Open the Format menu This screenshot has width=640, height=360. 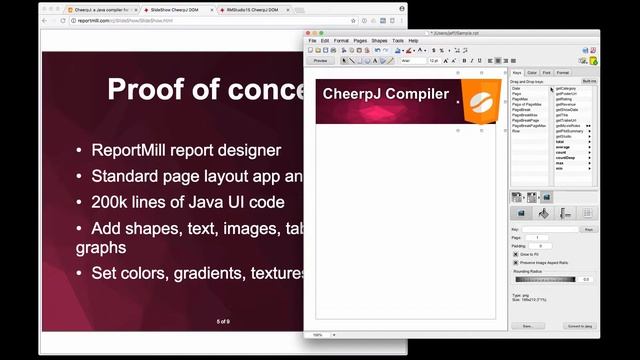click(341, 41)
